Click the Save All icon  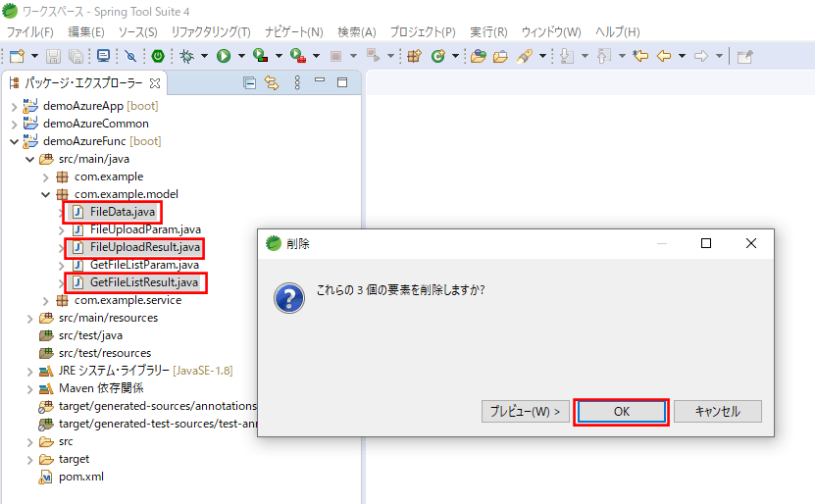pyautogui.click(x=76, y=56)
